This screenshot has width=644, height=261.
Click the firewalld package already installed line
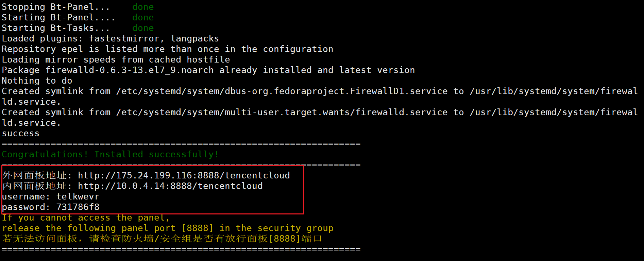208,70
